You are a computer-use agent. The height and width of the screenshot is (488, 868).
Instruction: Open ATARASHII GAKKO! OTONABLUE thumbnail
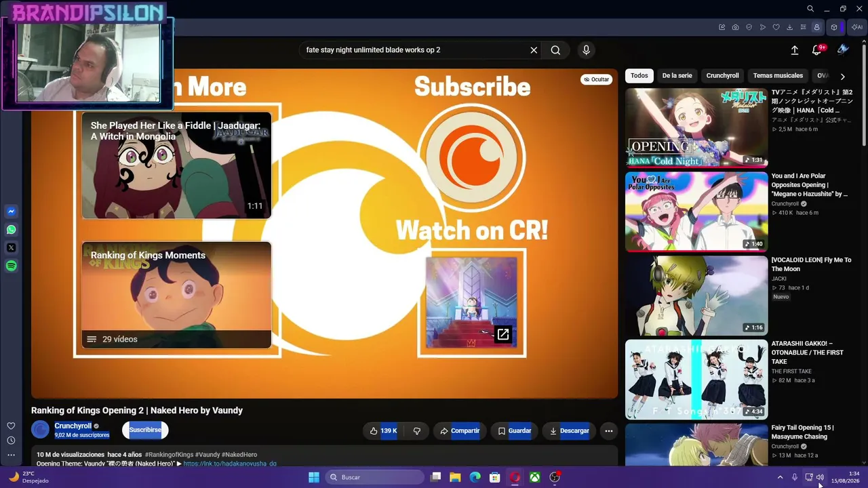tap(696, 380)
